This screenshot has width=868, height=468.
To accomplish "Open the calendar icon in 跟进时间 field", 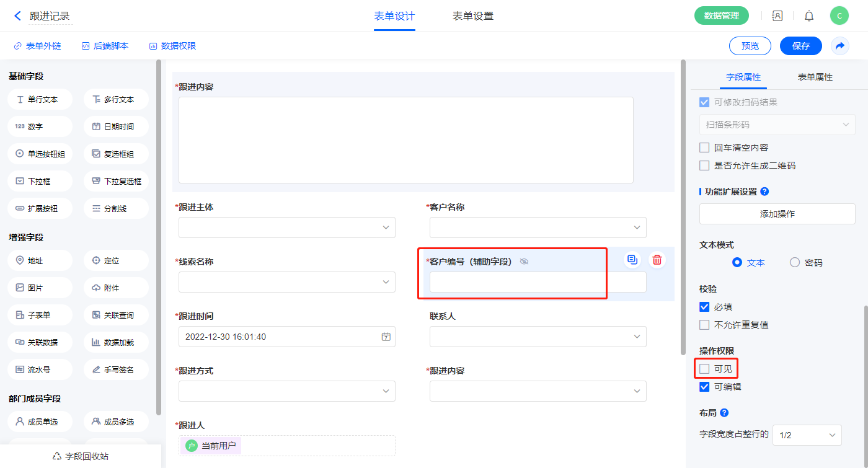I will point(386,337).
